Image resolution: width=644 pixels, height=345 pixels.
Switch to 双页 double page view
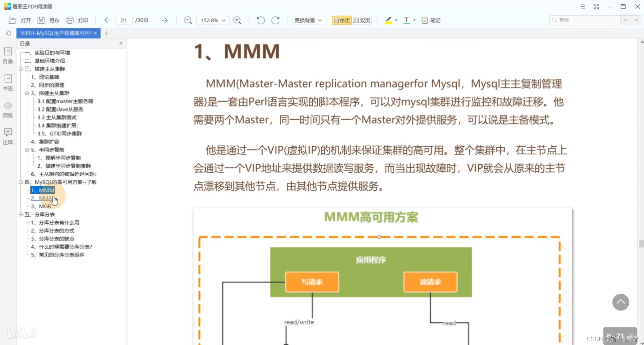[x=361, y=20]
